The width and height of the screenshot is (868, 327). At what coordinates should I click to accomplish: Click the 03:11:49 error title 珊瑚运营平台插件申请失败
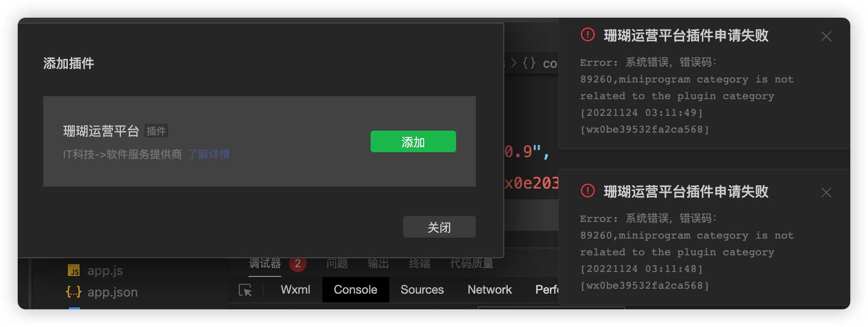click(686, 35)
